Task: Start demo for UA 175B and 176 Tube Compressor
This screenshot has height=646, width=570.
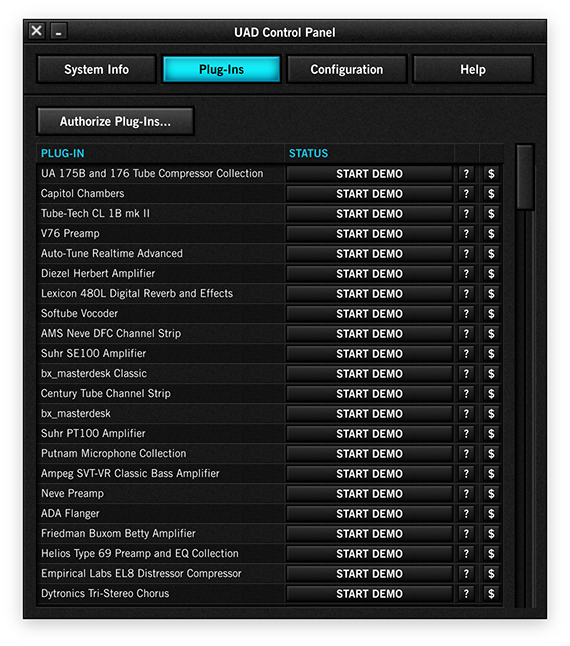Action: pos(369,174)
